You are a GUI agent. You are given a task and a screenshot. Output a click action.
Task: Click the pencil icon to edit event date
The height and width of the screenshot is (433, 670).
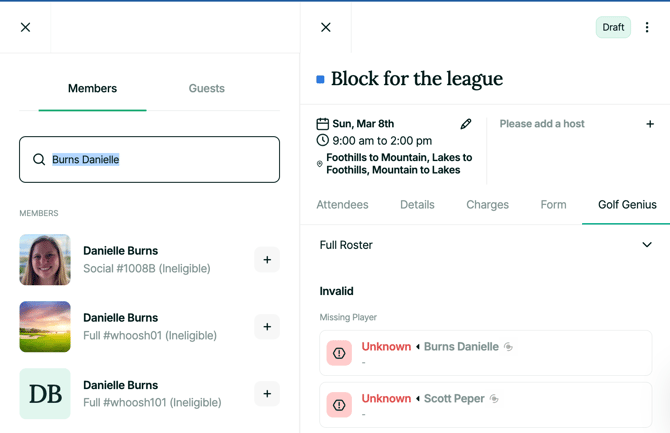[x=466, y=124]
